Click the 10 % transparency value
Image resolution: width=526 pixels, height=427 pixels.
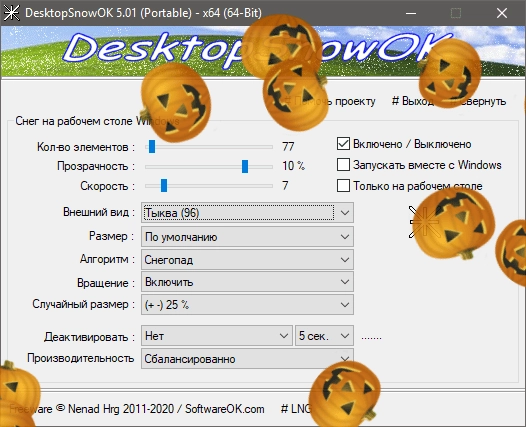[x=294, y=166]
